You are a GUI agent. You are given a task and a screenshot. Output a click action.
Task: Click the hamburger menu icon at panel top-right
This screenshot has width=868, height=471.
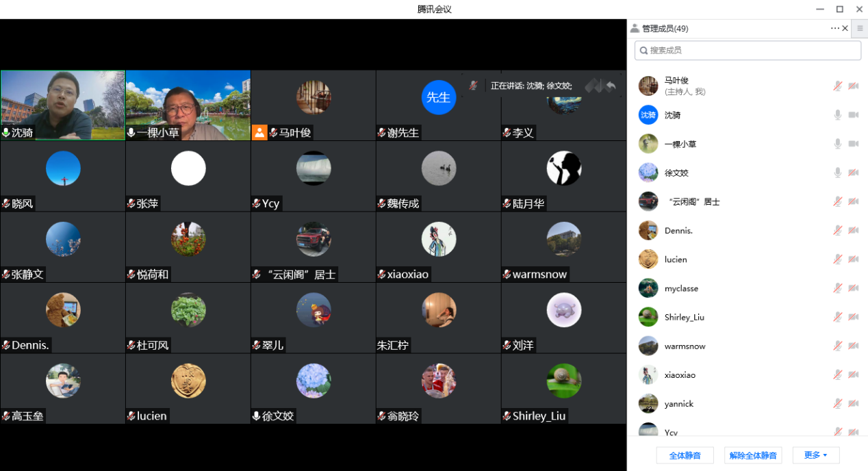tap(860, 28)
